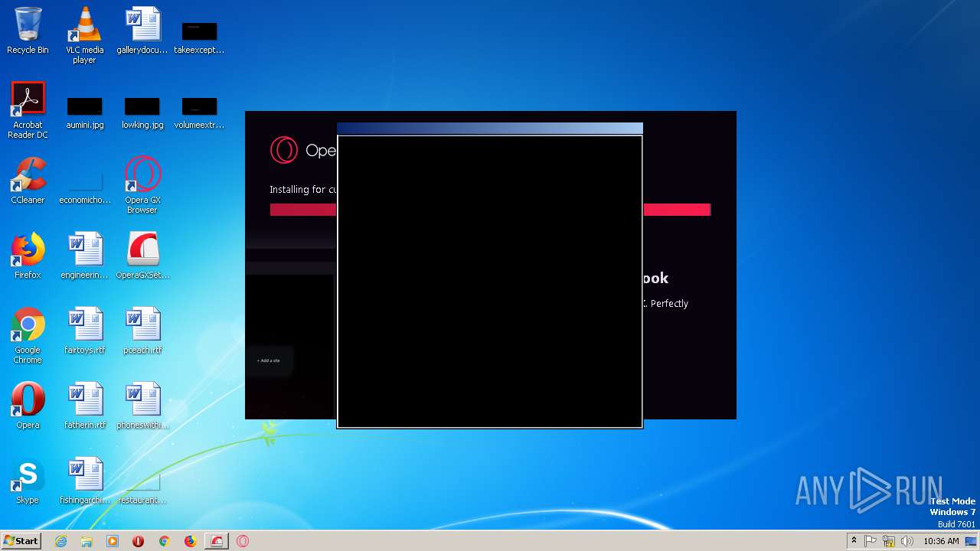
Task: Launch VLC media player shortcut
Action: (84, 35)
